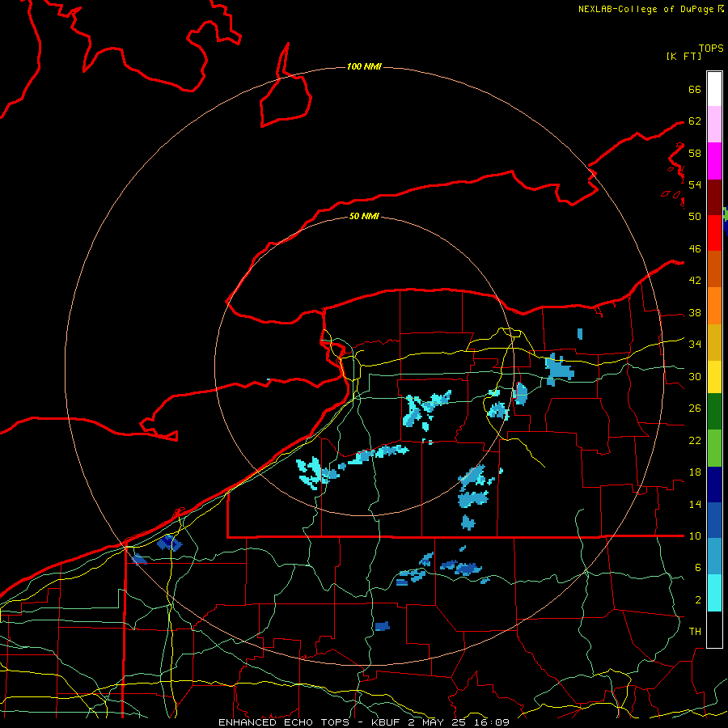Click the legend value "30"
Viewport: 728px width, 728px height.
(x=695, y=376)
